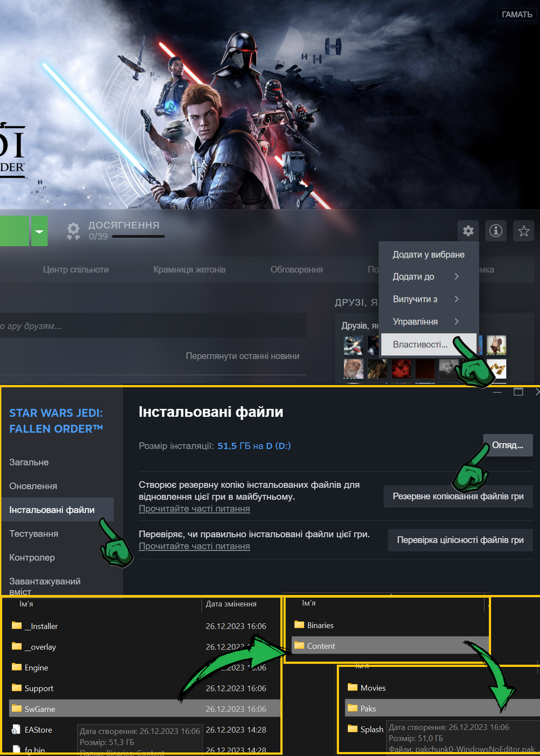
Task: Click the "Огляд..." browse button
Action: [508, 445]
